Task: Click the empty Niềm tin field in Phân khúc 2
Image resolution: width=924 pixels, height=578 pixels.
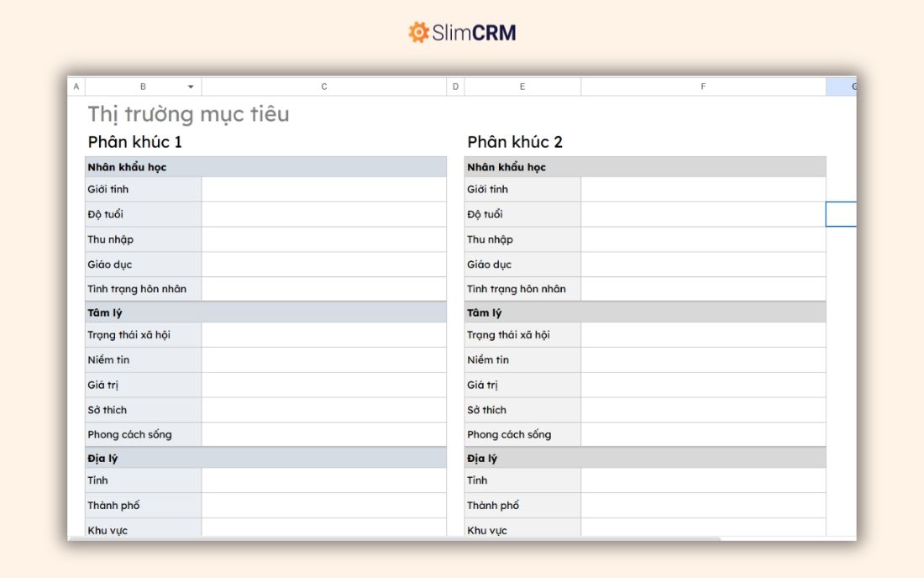Action: (703, 360)
